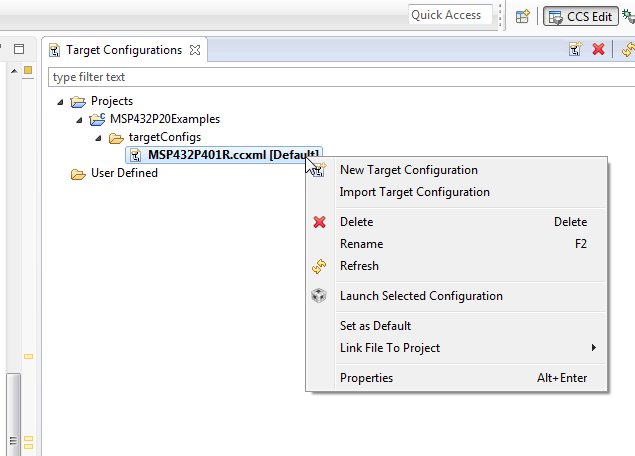This screenshot has width=635, height=456.
Task: Collapse the Projects tree node
Action: coord(61,101)
